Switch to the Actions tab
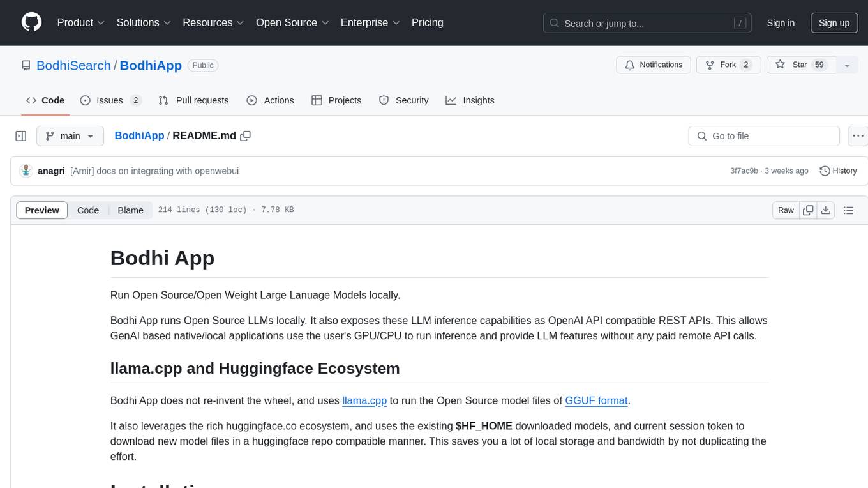Viewport: 868px width, 488px height. point(270,100)
